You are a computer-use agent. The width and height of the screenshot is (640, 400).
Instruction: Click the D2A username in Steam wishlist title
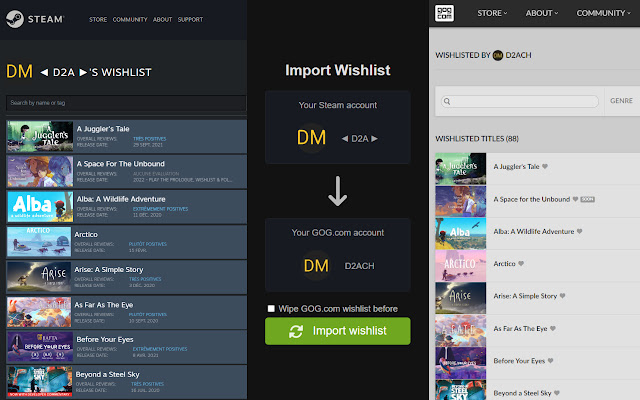tap(64, 72)
